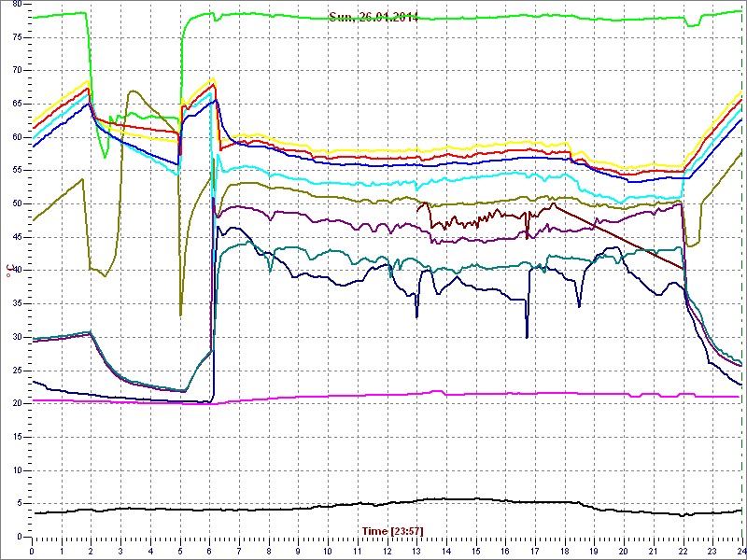Click hour 17 on the time axis

pos(534,550)
